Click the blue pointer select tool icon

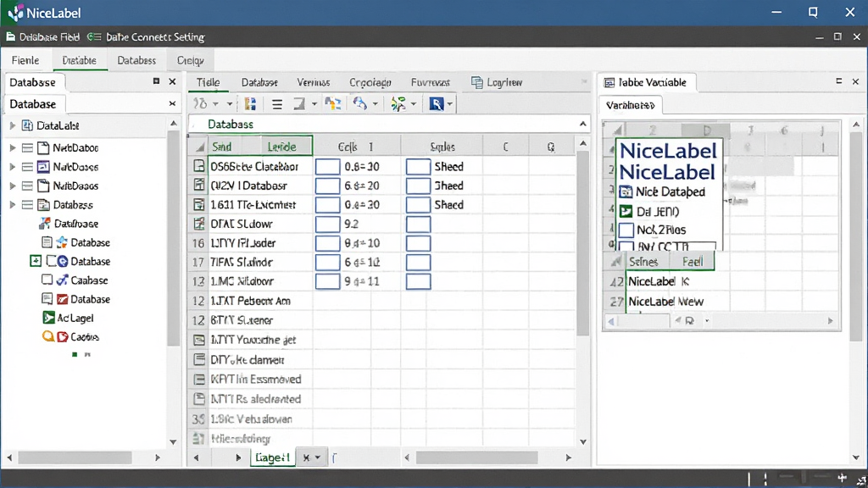(x=437, y=104)
